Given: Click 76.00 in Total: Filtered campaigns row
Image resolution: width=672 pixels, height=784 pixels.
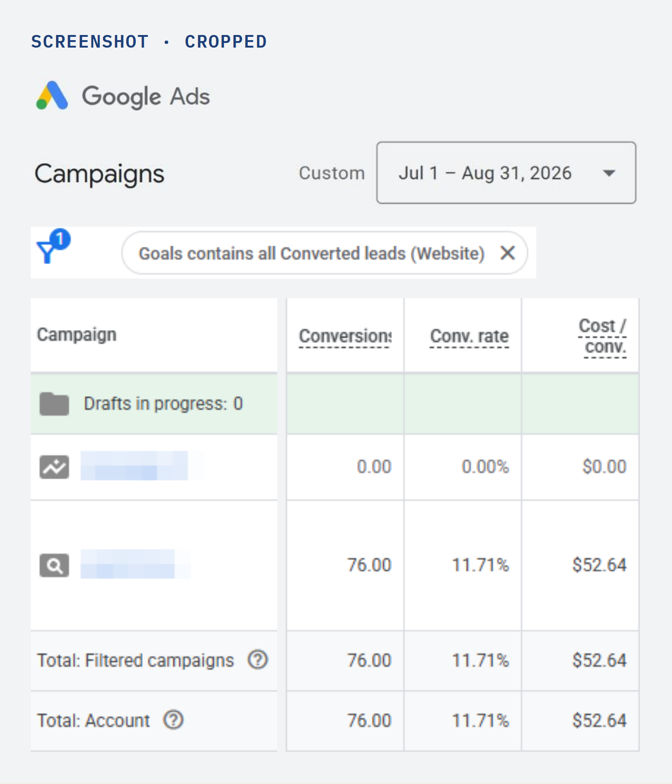Looking at the screenshot, I should click(x=369, y=660).
